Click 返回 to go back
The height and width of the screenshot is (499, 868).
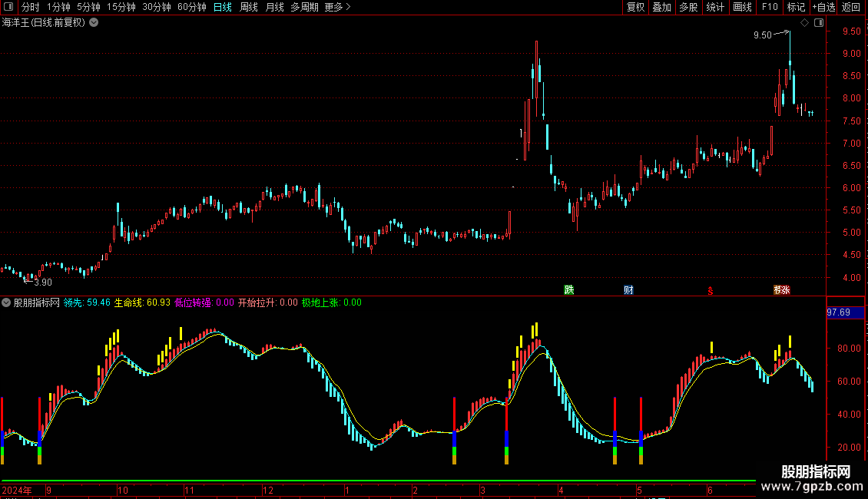click(x=851, y=7)
